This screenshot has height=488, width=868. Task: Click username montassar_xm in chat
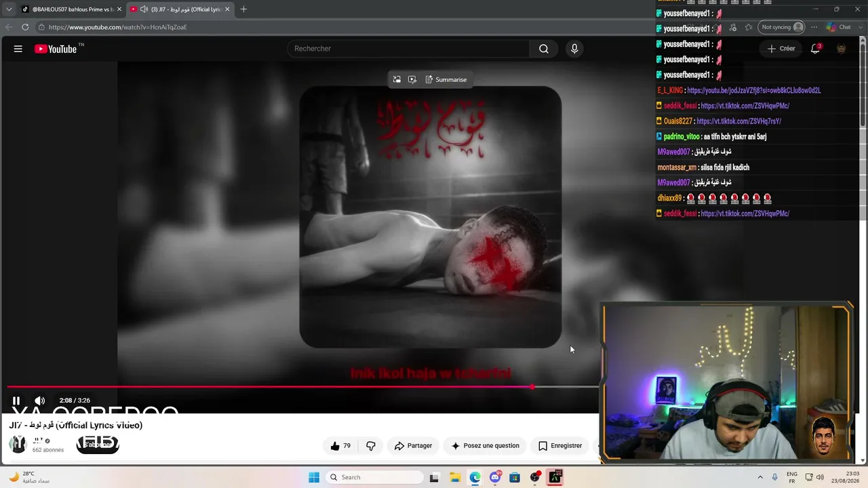tap(677, 167)
